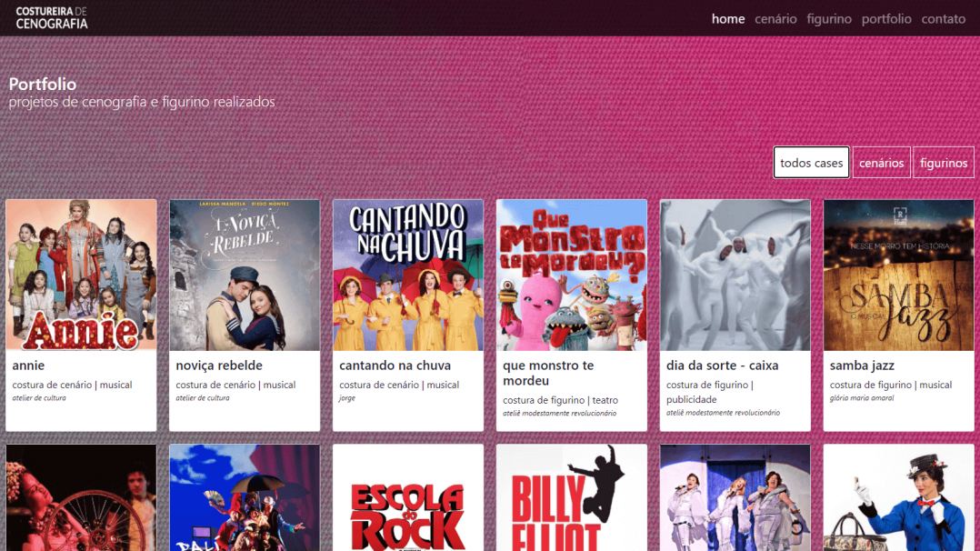Navigate to the portfolio page link
980x551 pixels.
pos(886,18)
